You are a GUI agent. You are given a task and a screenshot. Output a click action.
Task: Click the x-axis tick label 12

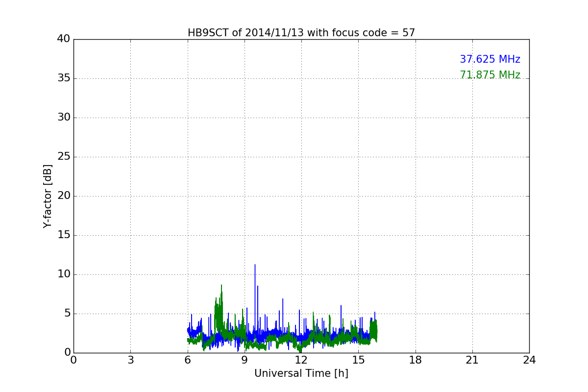pyautogui.click(x=301, y=360)
